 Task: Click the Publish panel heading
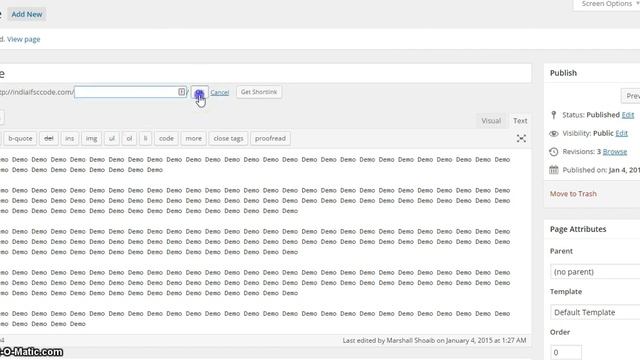[x=563, y=73]
